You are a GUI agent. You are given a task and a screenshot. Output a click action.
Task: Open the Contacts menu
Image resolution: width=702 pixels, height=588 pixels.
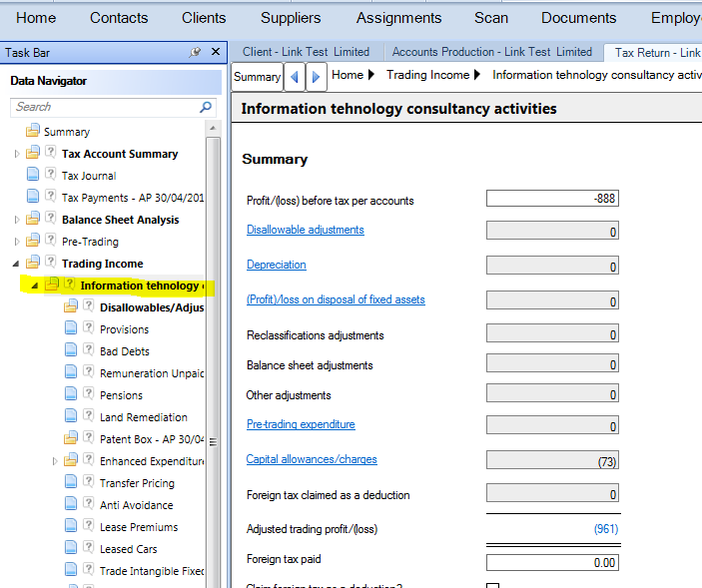(x=119, y=18)
